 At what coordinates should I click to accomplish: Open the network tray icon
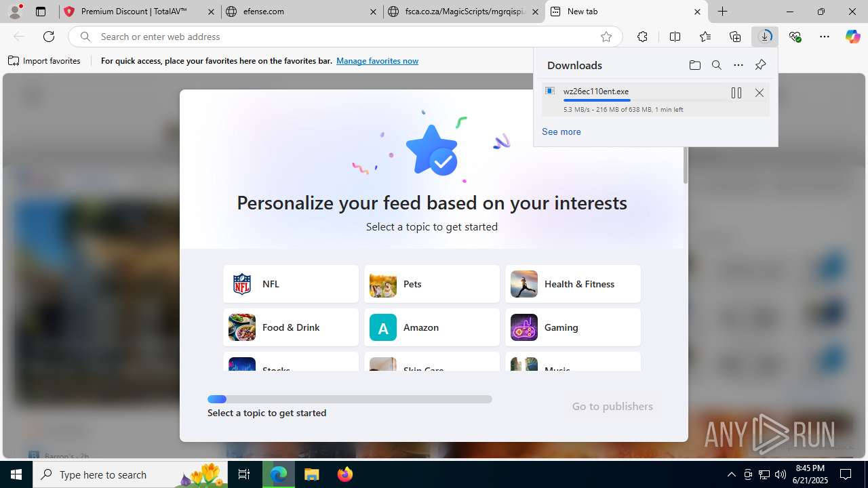click(764, 474)
